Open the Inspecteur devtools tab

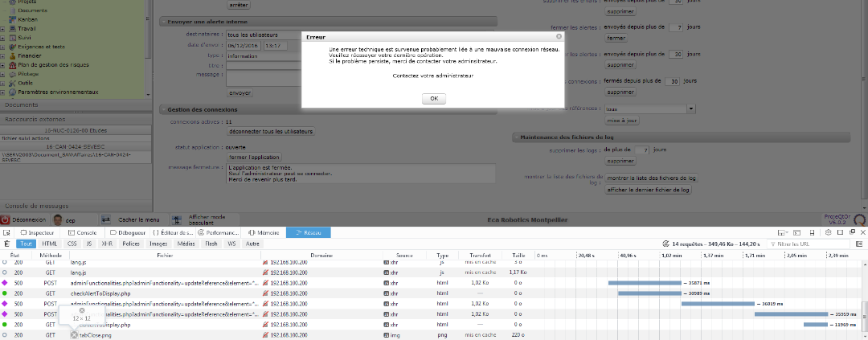click(x=38, y=232)
